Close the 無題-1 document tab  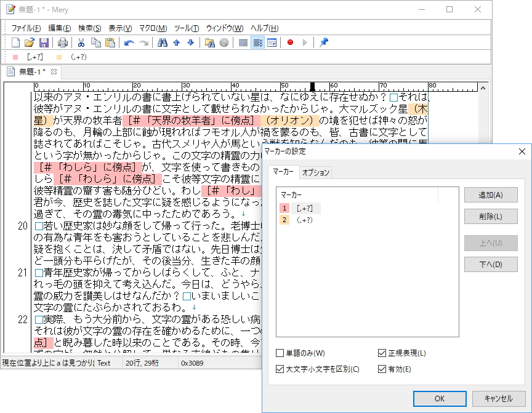54,72
